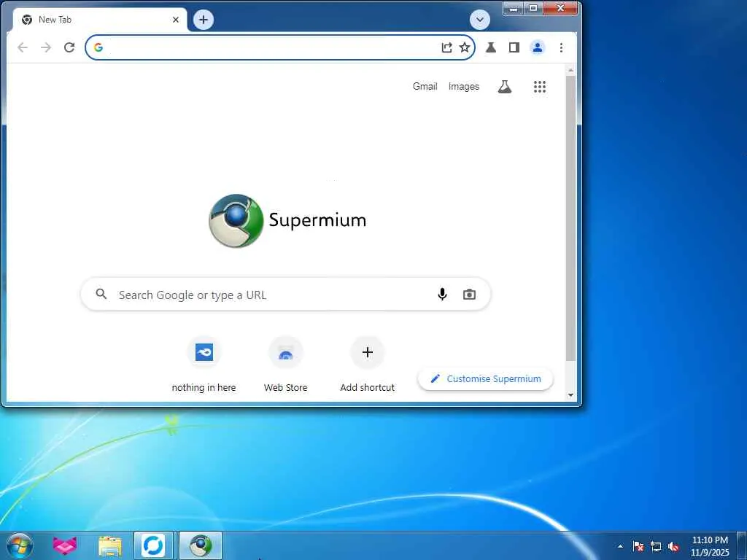Click the Search Google or type a URL box

pos(285,295)
